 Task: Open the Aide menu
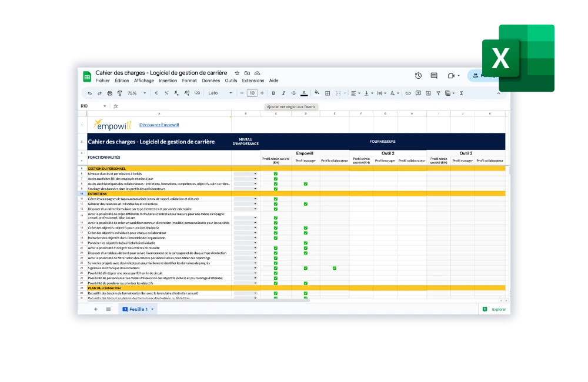tap(274, 81)
